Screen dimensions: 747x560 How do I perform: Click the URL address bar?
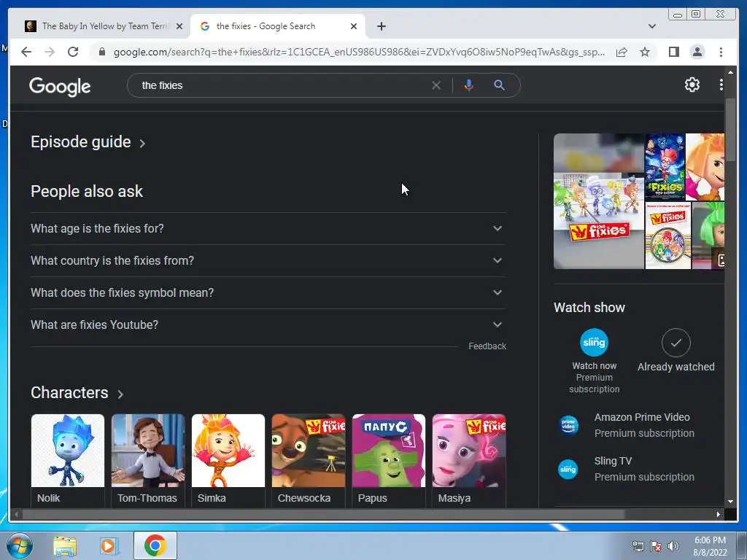coord(359,52)
